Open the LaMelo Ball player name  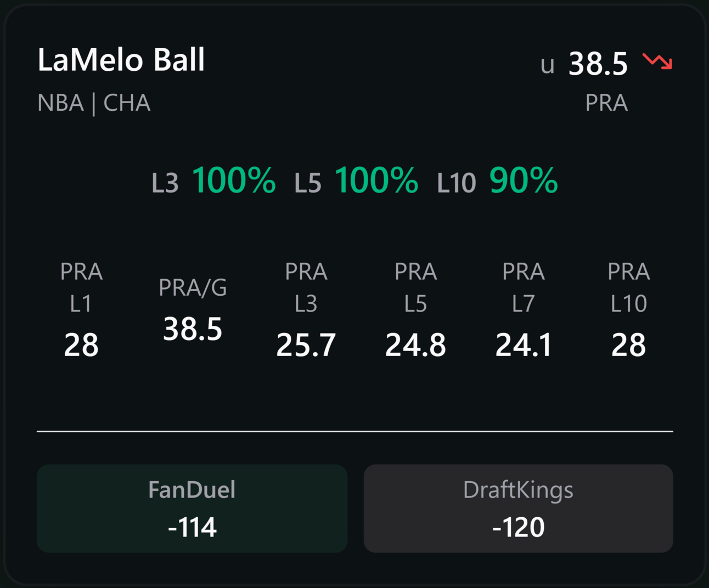(x=121, y=59)
